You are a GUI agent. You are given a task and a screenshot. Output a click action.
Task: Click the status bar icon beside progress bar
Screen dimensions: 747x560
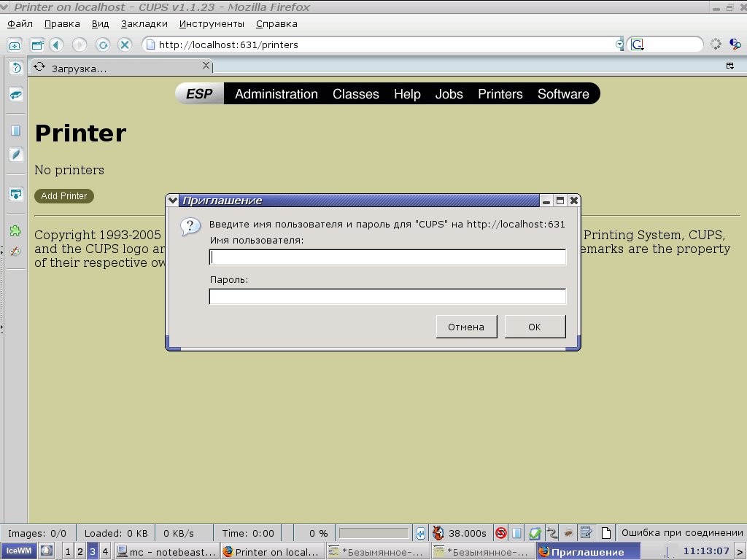421,533
